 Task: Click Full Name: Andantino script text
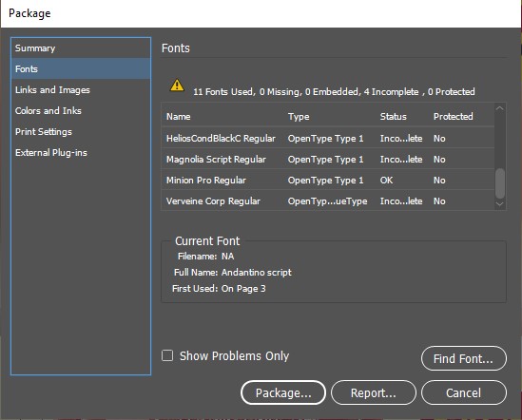coord(232,272)
